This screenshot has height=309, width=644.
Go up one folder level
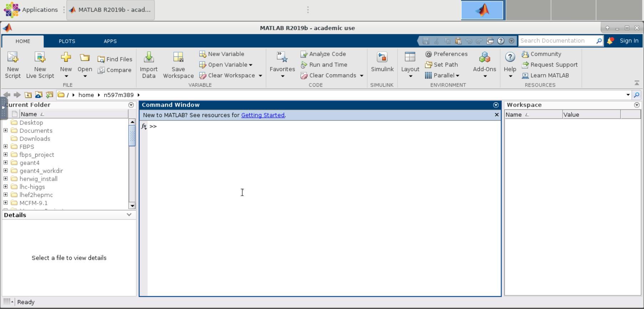pyautogui.click(x=28, y=95)
